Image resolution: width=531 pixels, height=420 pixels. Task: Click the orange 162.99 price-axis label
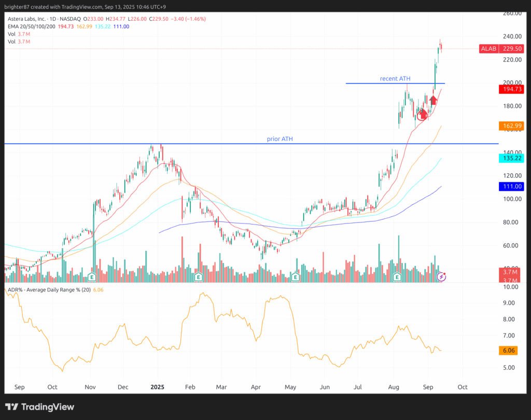coord(512,126)
